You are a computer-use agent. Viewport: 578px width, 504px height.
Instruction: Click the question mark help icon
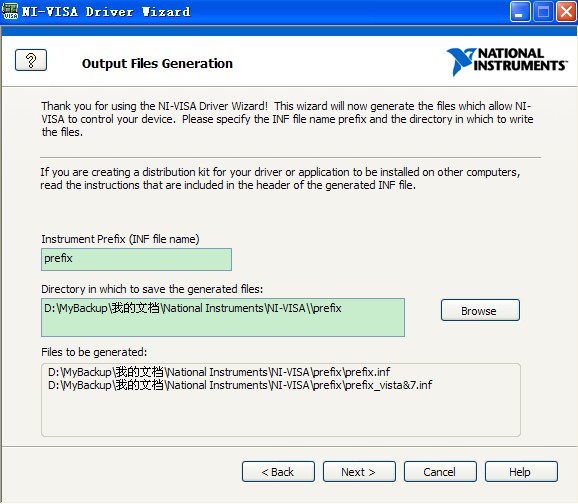31,60
